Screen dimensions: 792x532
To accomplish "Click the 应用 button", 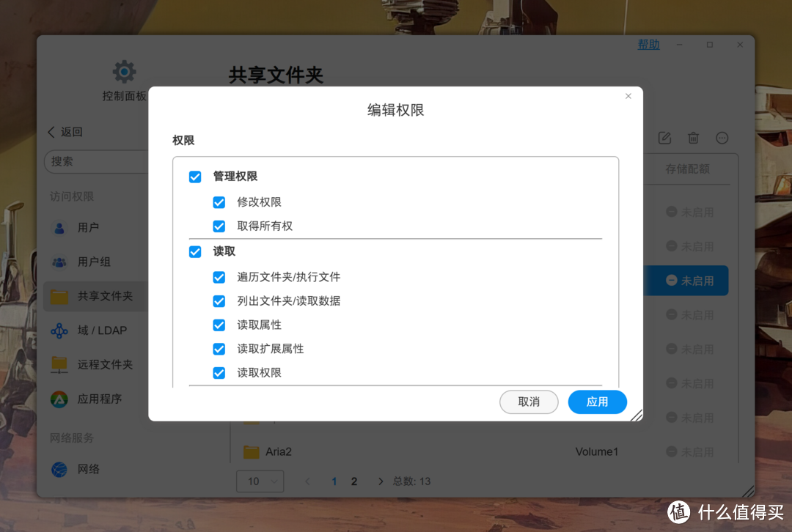I will tap(597, 402).
